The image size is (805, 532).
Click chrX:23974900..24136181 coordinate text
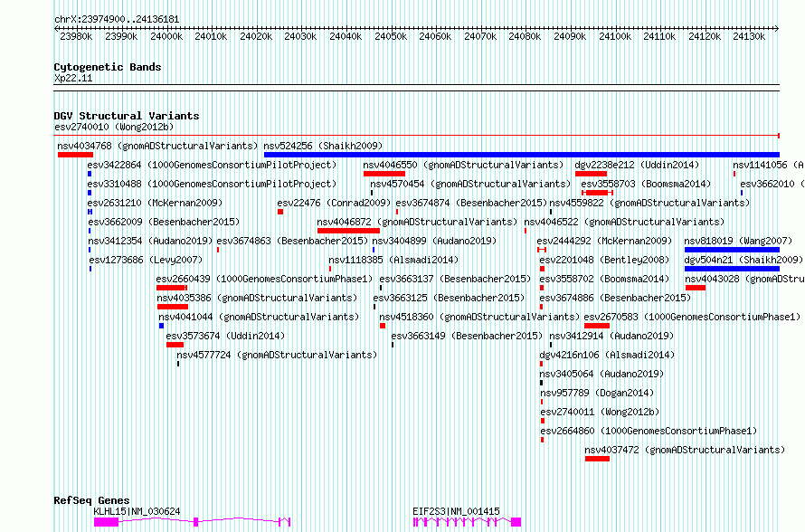pos(117,20)
